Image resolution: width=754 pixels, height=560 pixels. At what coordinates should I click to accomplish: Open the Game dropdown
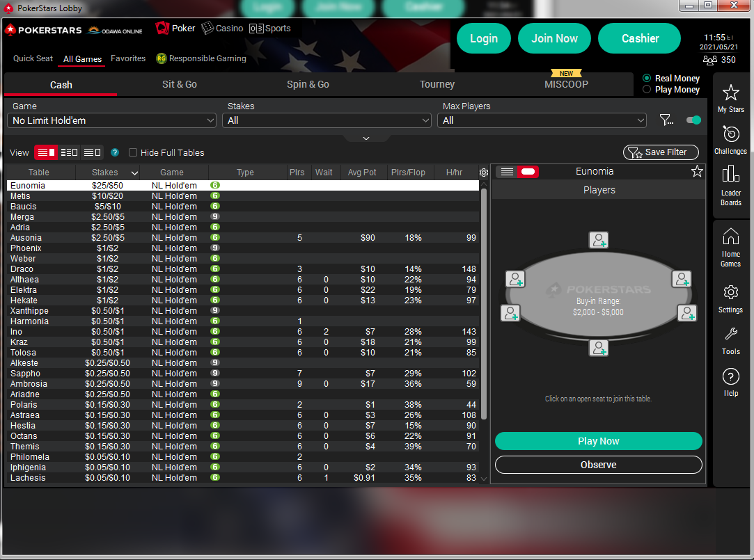tap(111, 120)
